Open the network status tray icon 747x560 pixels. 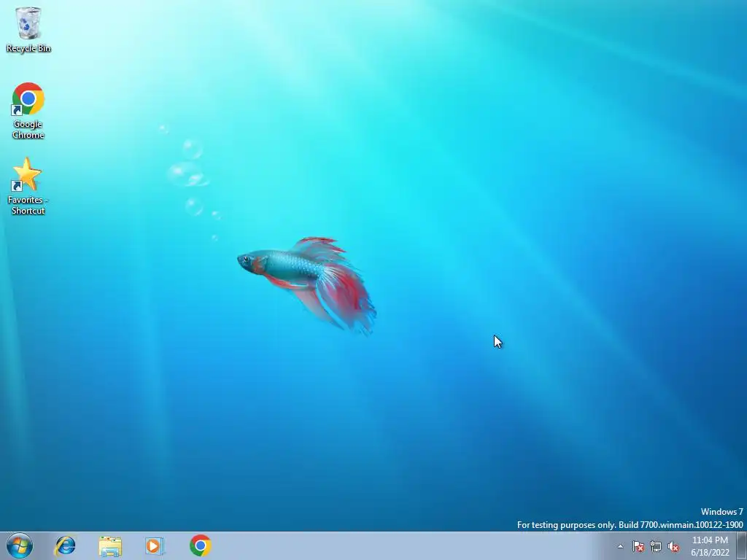click(656, 547)
